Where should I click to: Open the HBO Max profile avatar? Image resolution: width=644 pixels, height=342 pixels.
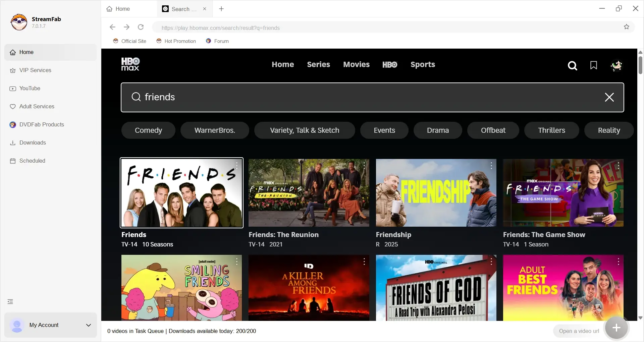[616, 65]
